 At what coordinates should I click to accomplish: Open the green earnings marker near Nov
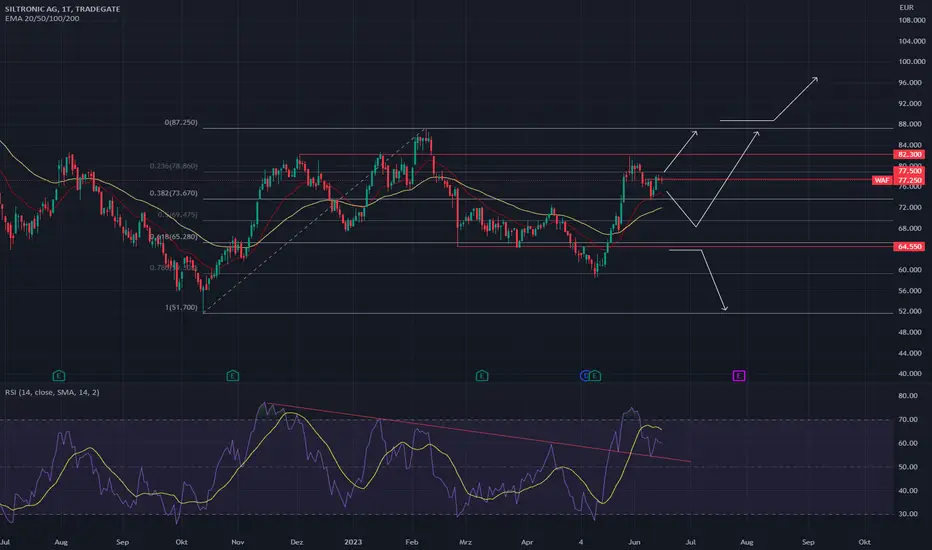(232, 375)
